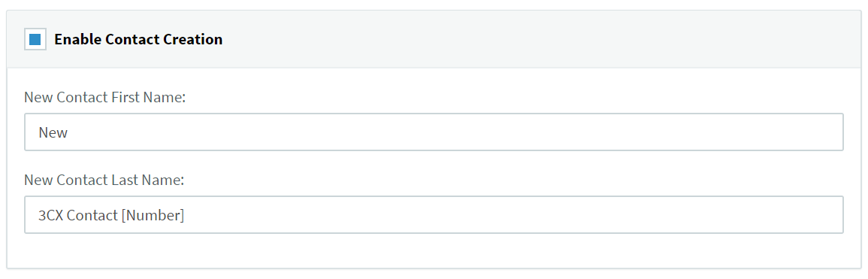Focus the New Contact First Name field

tap(434, 132)
